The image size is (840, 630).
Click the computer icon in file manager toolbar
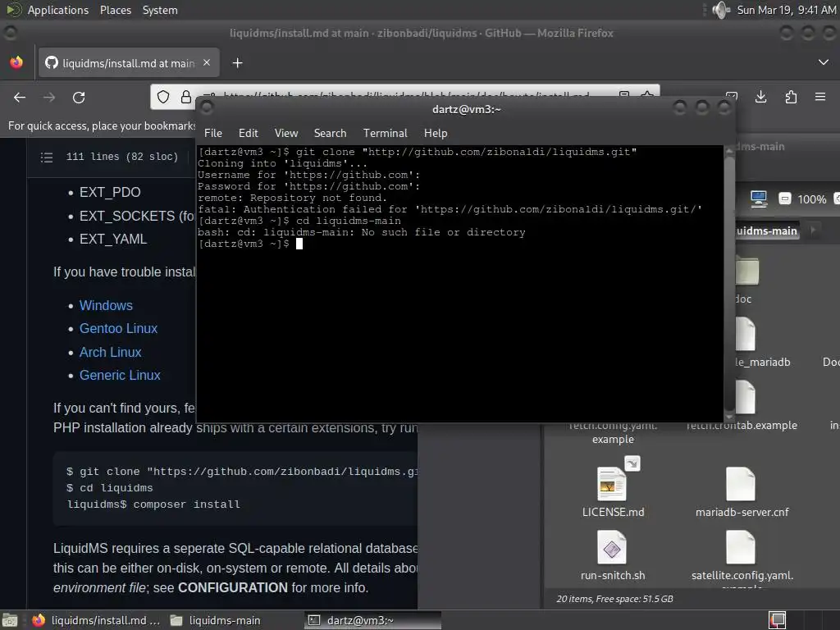pos(759,199)
